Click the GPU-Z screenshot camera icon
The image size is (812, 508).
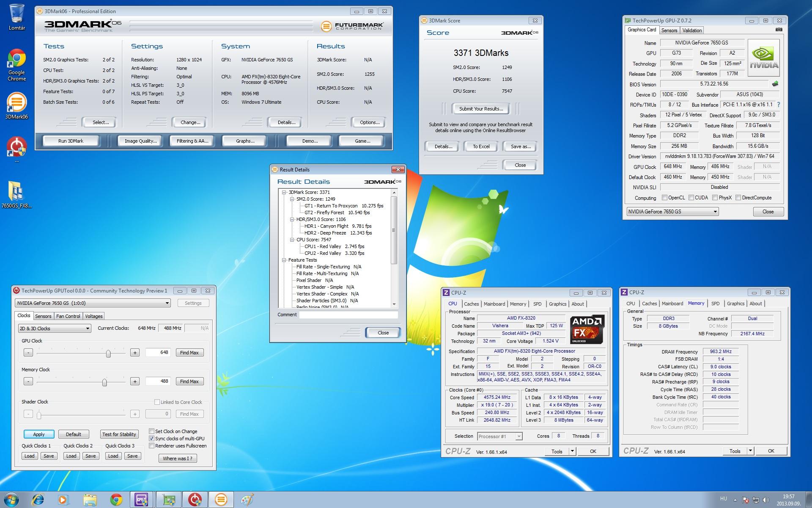779,30
